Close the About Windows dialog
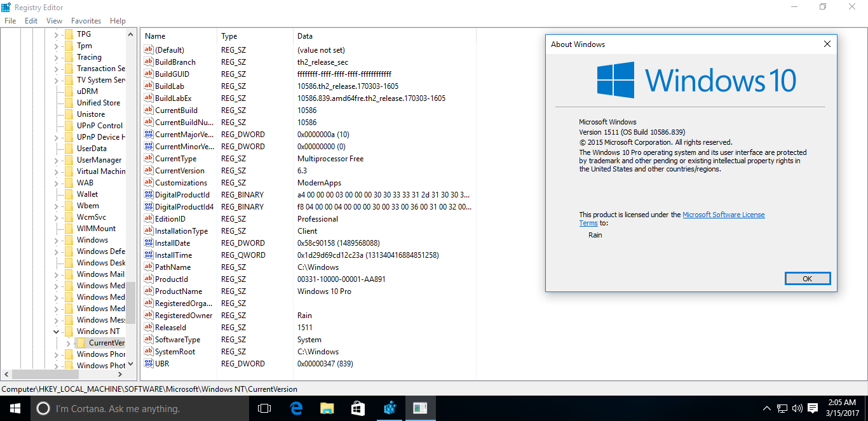Screen dimensions: 868x421 [x=827, y=44]
